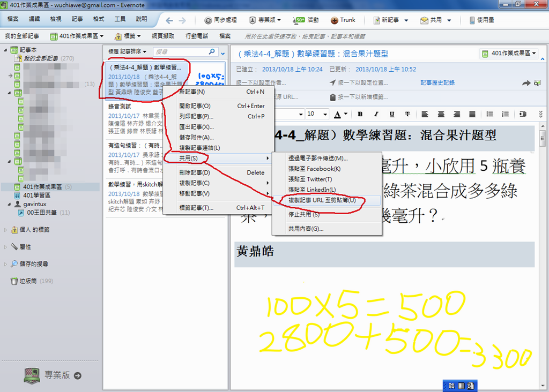Click the Usage (使用量) toolbar icon

pos(472,20)
